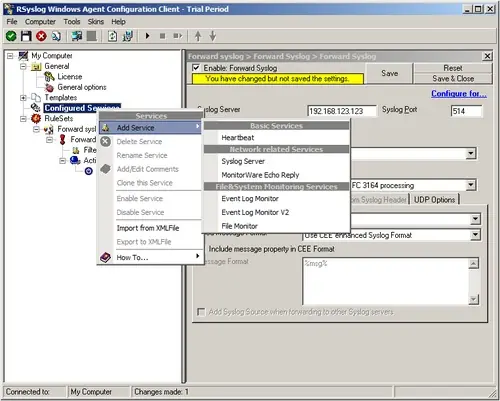Click the Syslog Server IP address field
Screen dimensions: 500x401
click(342, 111)
